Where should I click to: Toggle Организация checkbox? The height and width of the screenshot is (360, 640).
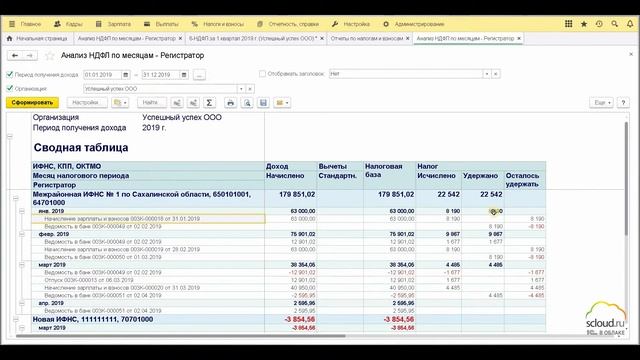10,89
